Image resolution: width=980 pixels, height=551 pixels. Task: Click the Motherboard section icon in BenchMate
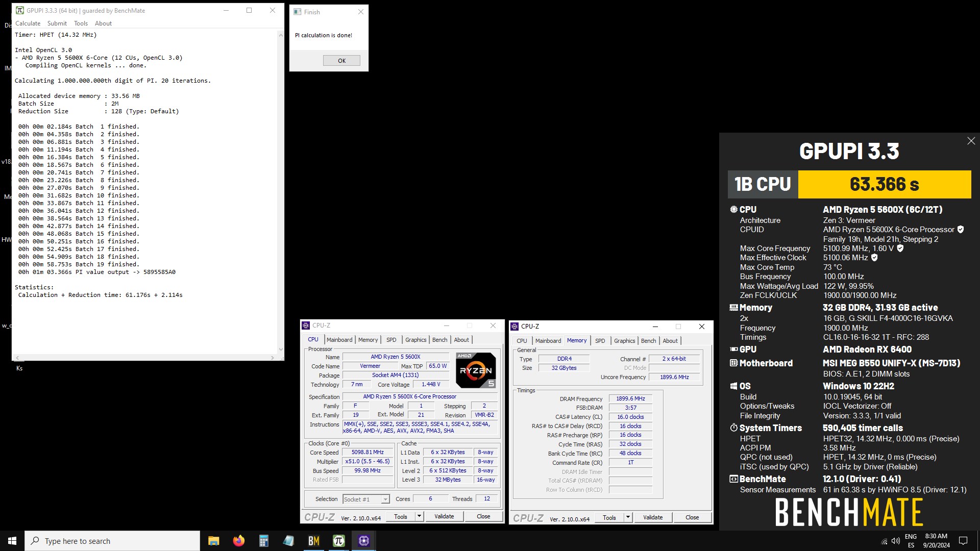coord(733,363)
